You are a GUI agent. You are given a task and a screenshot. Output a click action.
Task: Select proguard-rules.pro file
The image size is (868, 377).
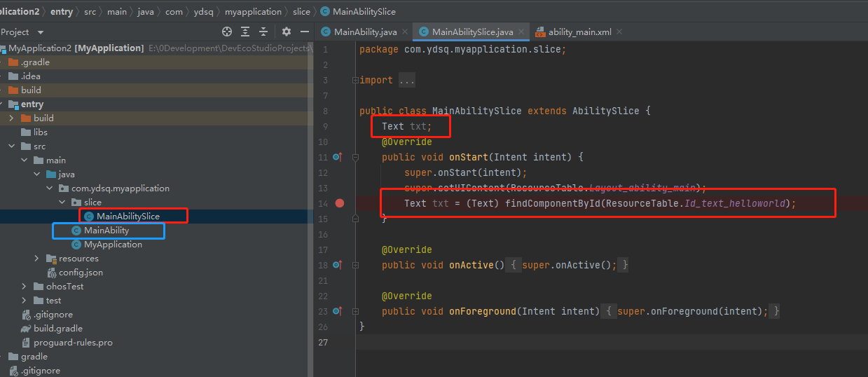73,343
